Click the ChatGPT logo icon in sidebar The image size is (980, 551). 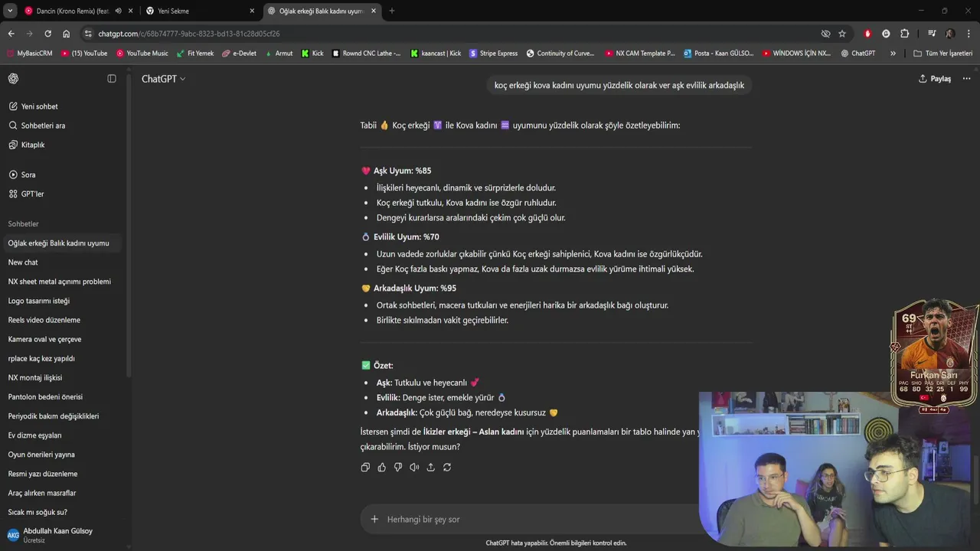point(13,79)
